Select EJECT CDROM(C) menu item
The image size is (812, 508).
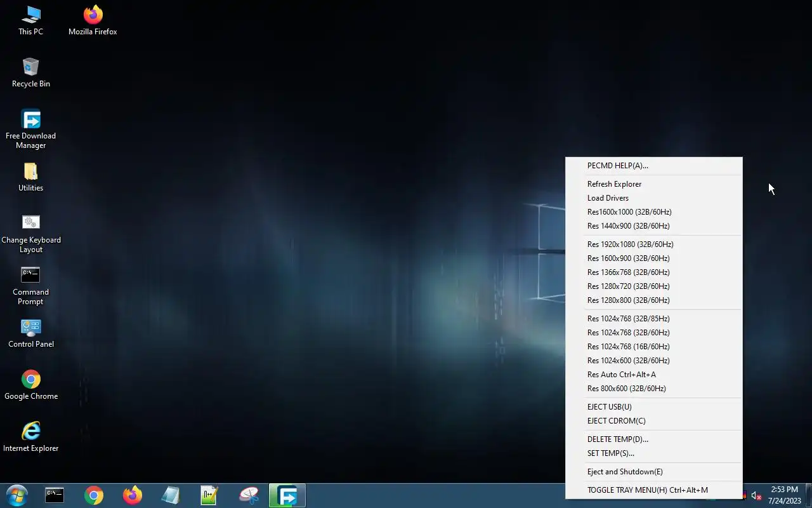pyautogui.click(x=654, y=421)
